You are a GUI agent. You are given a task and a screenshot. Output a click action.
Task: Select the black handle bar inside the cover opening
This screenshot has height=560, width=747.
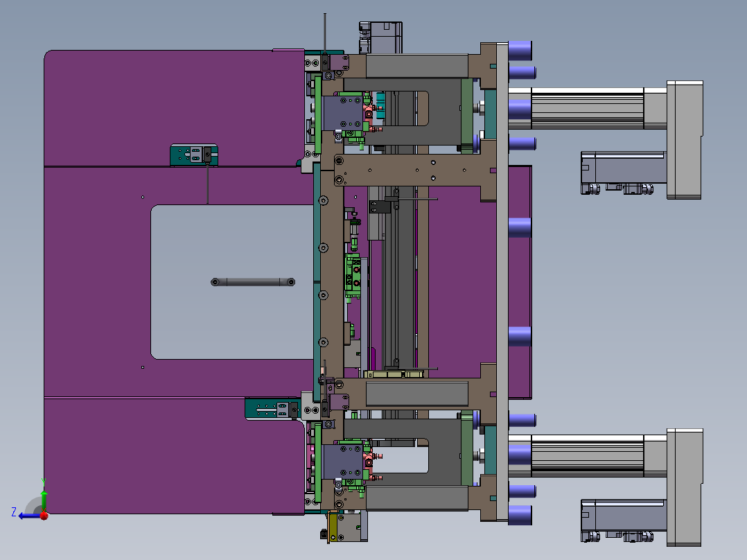[x=253, y=282]
